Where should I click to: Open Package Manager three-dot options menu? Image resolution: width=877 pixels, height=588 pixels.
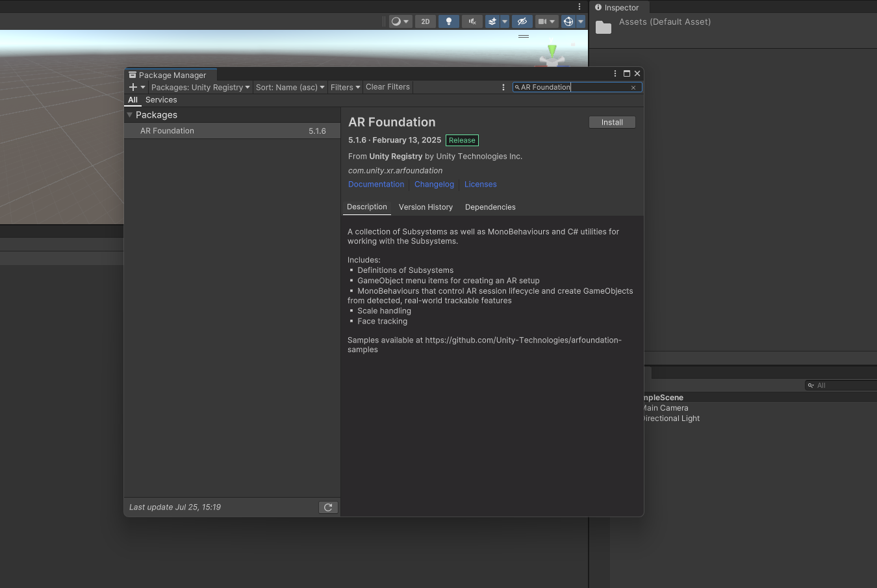click(x=503, y=87)
